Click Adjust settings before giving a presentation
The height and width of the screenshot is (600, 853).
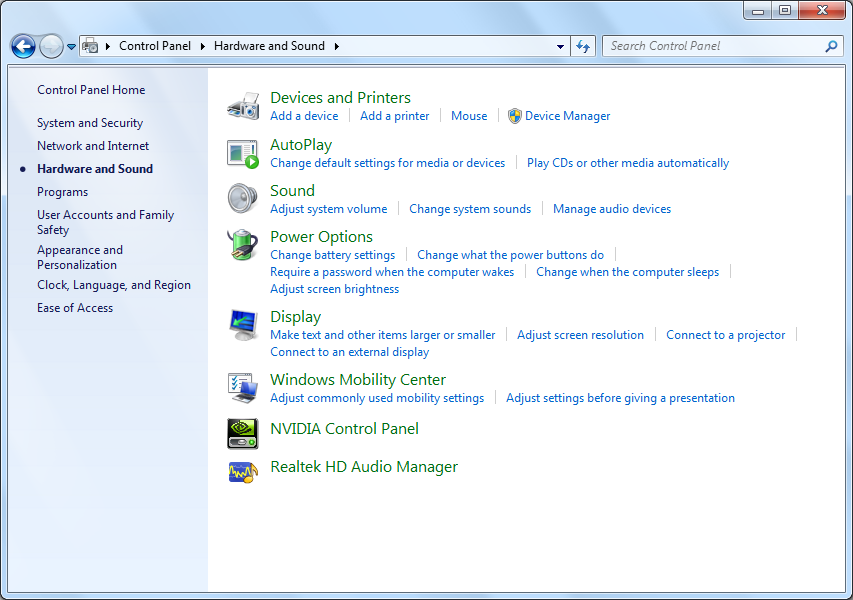click(620, 398)
